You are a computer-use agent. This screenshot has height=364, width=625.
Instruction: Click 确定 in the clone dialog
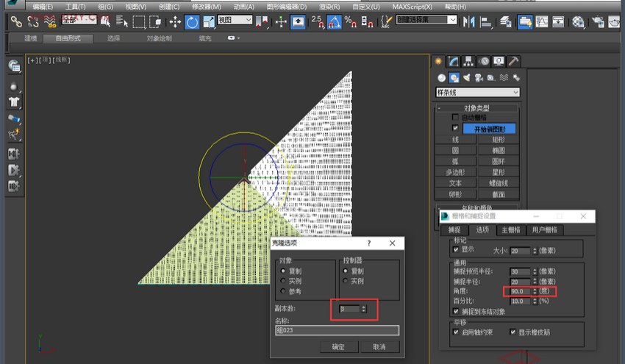(x=339, y=347)
